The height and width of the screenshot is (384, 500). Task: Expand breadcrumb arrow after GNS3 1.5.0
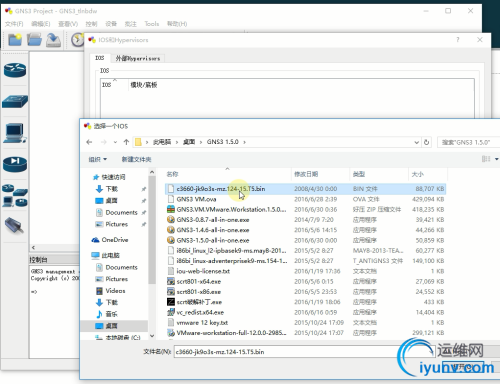point(244,142)
